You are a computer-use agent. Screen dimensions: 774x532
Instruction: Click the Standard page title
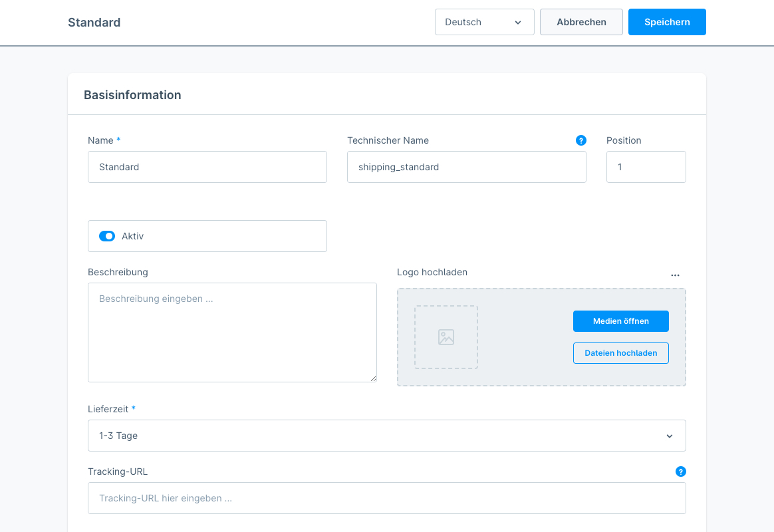click(x=94, y=23)
